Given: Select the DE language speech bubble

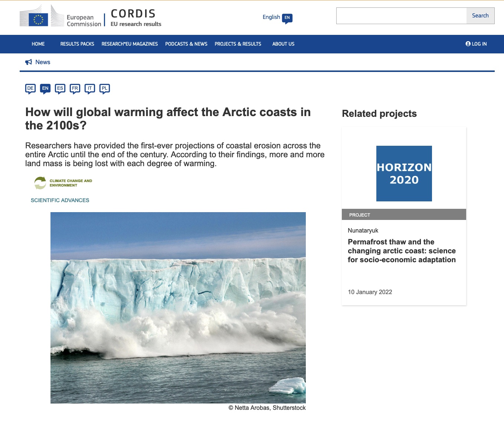Looking at the screenshot, I should coord(30,88).
